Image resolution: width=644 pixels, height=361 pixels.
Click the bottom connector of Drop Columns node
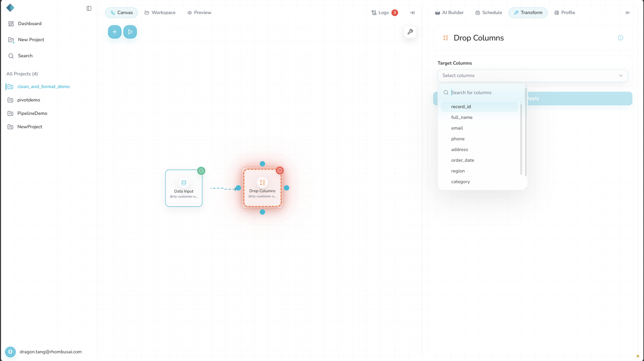click(x=262, y=212)
